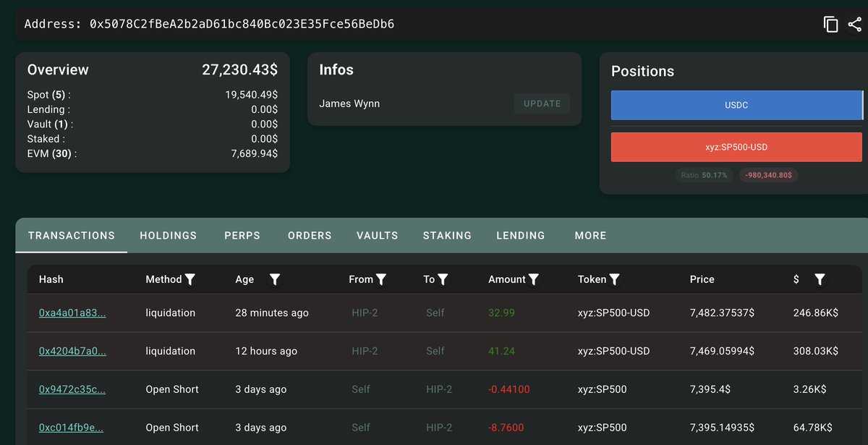
Task: Open transaction hash 0xa4a01a83...
Action: pos(72,313)
